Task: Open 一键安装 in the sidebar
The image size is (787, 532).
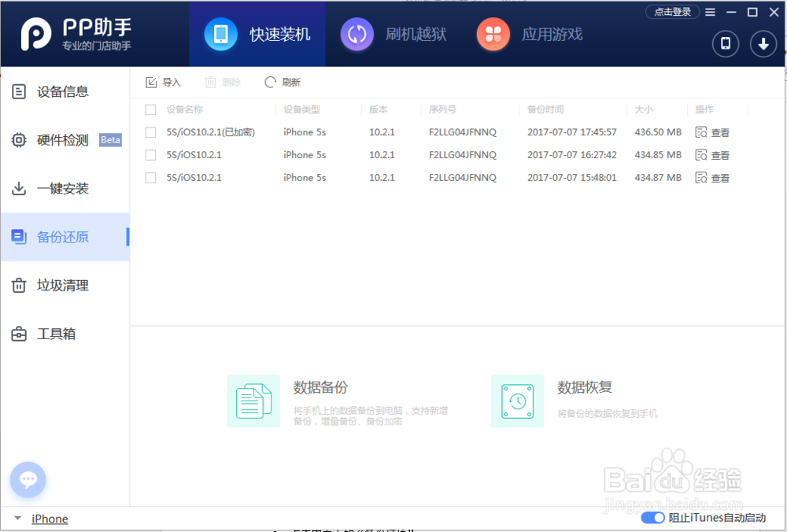Action: [65, 188]
